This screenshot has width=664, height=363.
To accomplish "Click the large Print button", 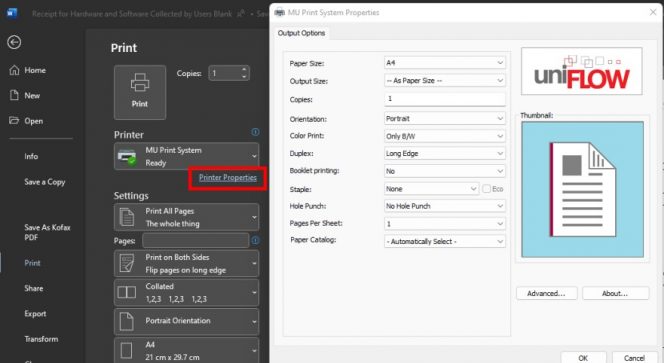I will click(140, 92).
